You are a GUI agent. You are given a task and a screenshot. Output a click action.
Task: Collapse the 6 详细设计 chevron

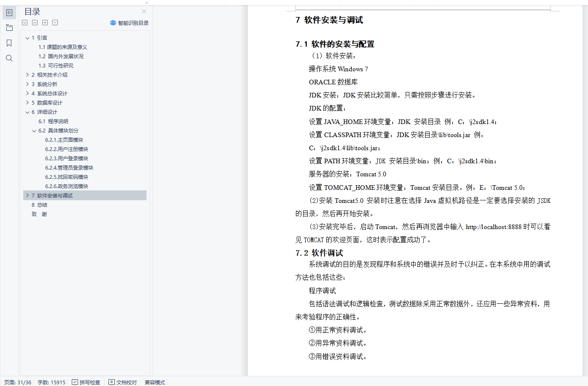(27, 112)
